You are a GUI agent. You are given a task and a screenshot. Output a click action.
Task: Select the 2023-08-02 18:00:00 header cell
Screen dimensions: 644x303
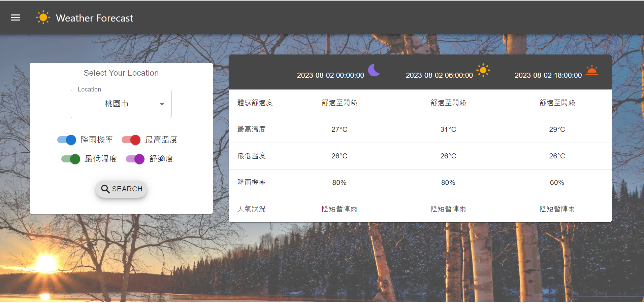[548, 75]
